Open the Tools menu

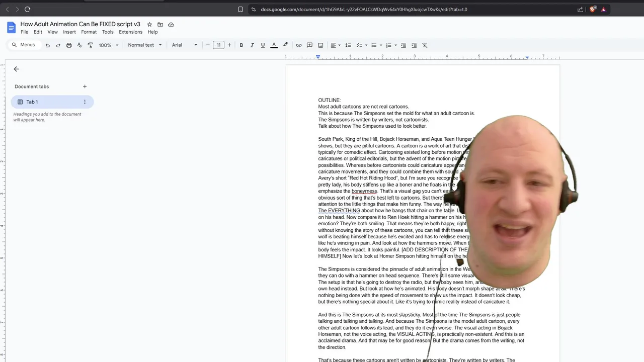point(108,32)
